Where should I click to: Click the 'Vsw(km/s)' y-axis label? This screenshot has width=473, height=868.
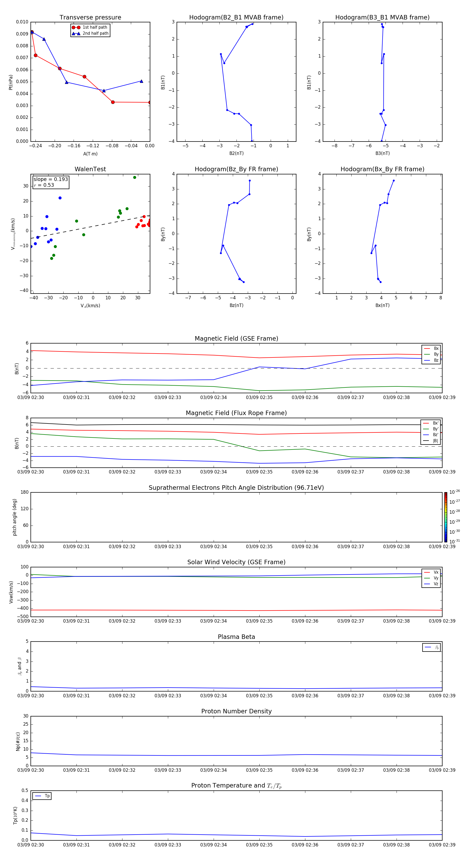(x=11, y=592)
